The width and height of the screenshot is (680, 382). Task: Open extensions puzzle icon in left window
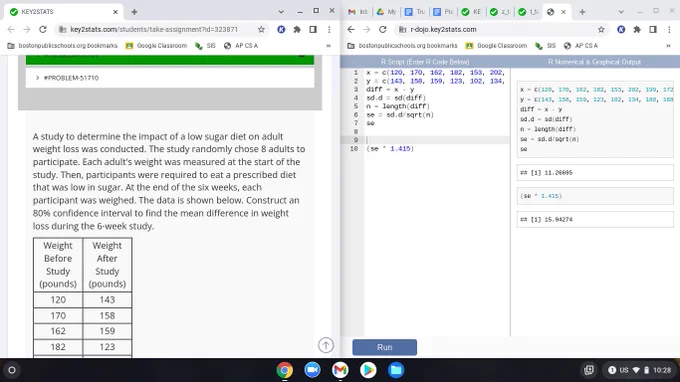coord(297,29)
